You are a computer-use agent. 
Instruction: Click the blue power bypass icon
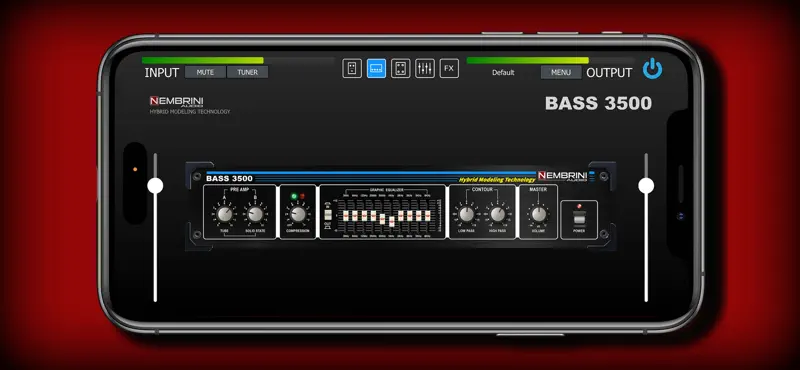652,68
